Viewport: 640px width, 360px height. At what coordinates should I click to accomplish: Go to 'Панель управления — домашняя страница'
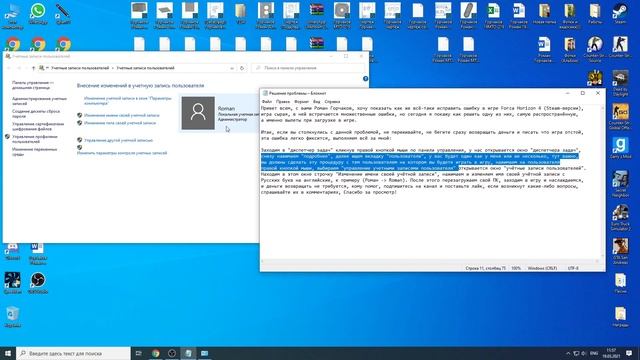33,85
